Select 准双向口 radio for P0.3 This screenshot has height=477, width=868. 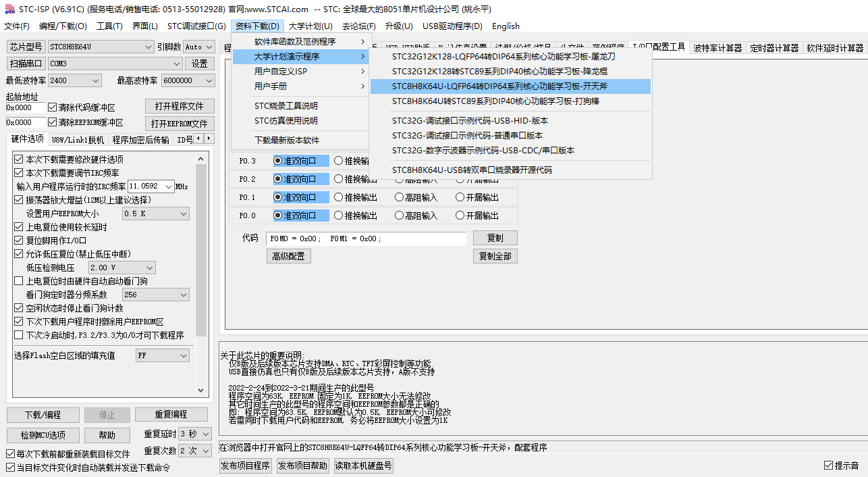(277, 161)
